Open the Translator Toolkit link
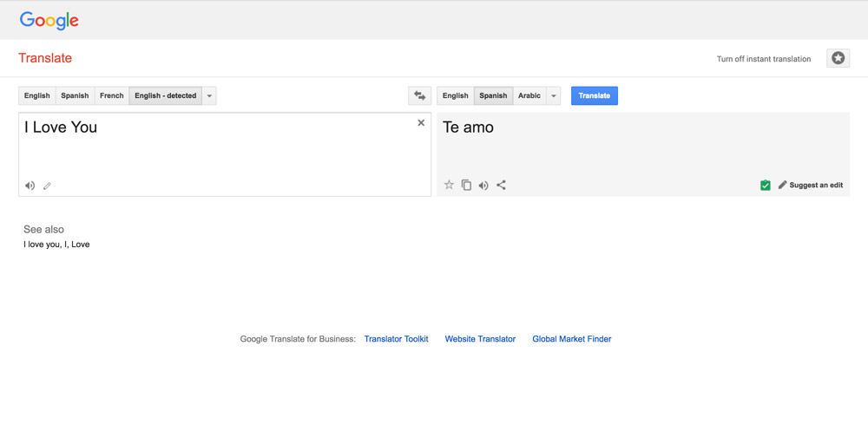Screen dimensions: 868x437 coord(396,339)
